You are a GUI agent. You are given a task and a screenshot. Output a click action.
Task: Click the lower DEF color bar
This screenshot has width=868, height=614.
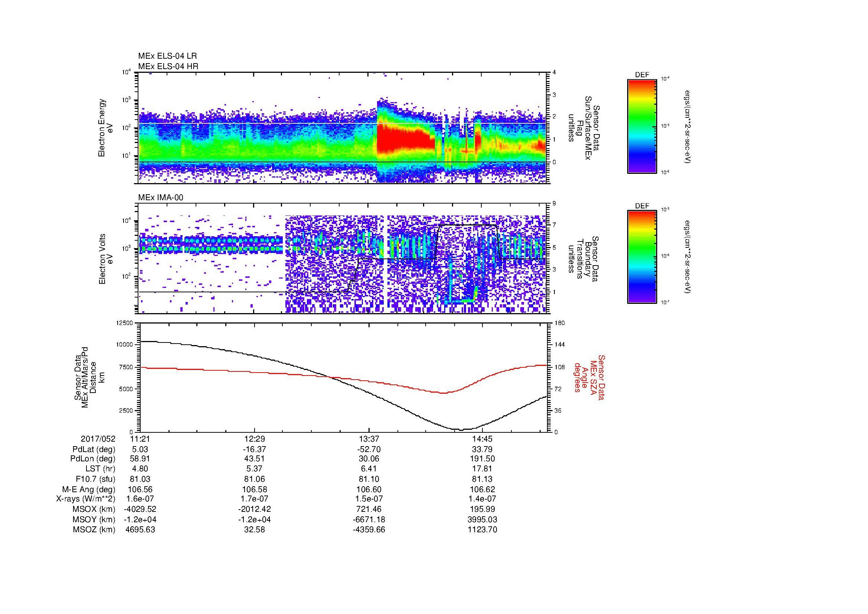coord(642,257)
